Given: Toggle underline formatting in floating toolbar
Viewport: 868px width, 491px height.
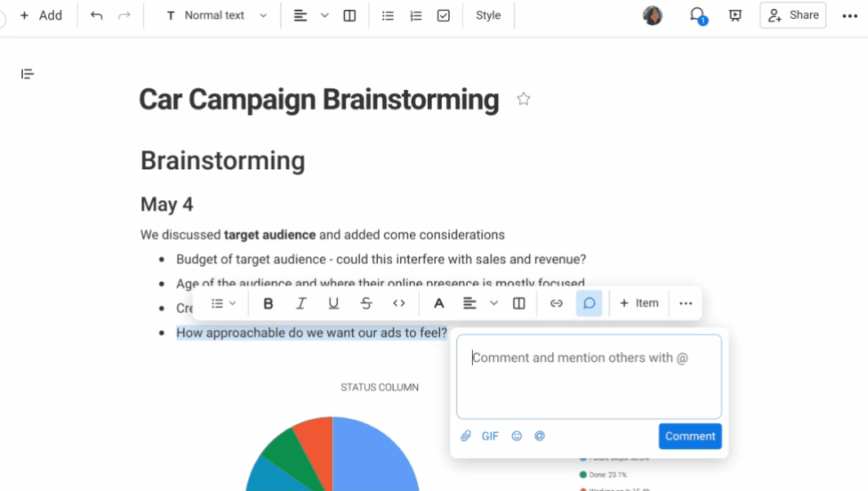Looking at the screenshot, I should point(333,303).
